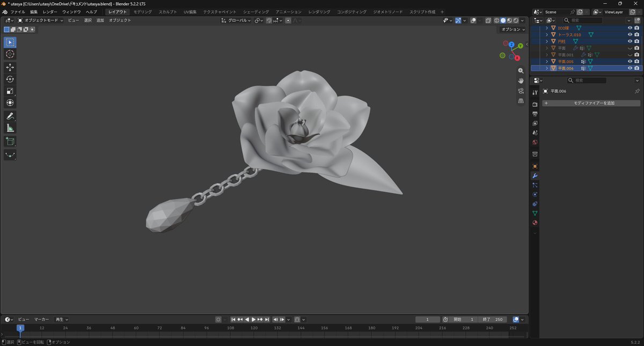
Task: Open the Scene properties tab
Action: (535, 132)
